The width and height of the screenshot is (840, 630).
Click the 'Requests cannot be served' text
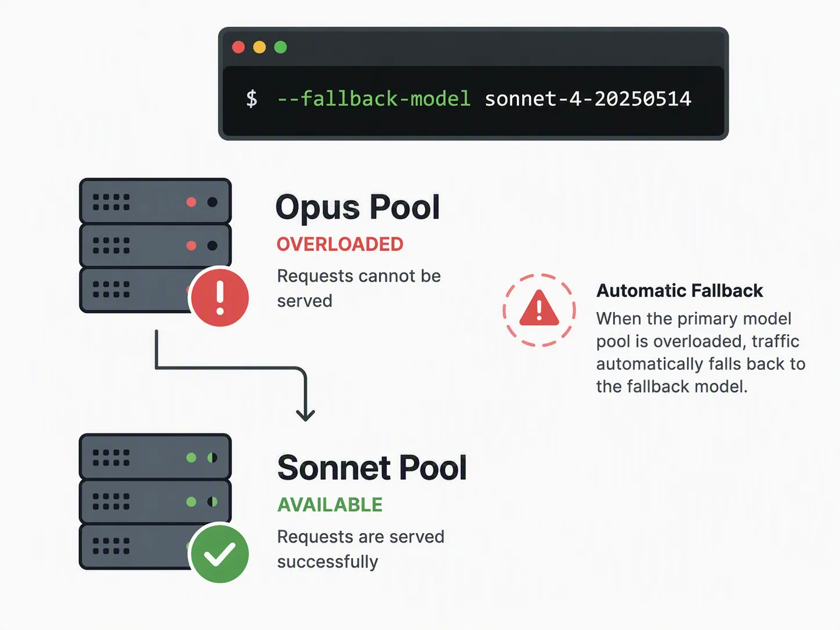359,288
